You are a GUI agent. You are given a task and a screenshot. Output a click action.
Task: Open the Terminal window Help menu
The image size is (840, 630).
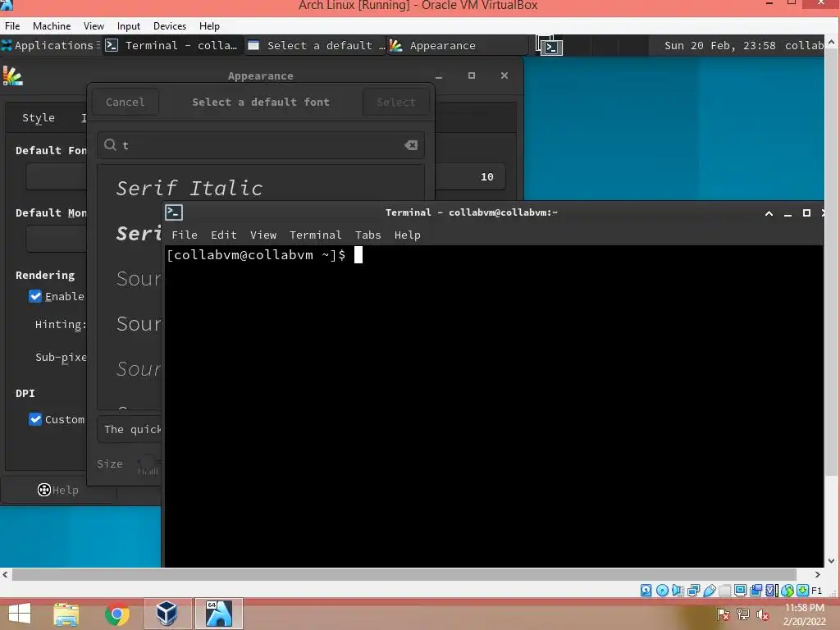coord(407,235)
